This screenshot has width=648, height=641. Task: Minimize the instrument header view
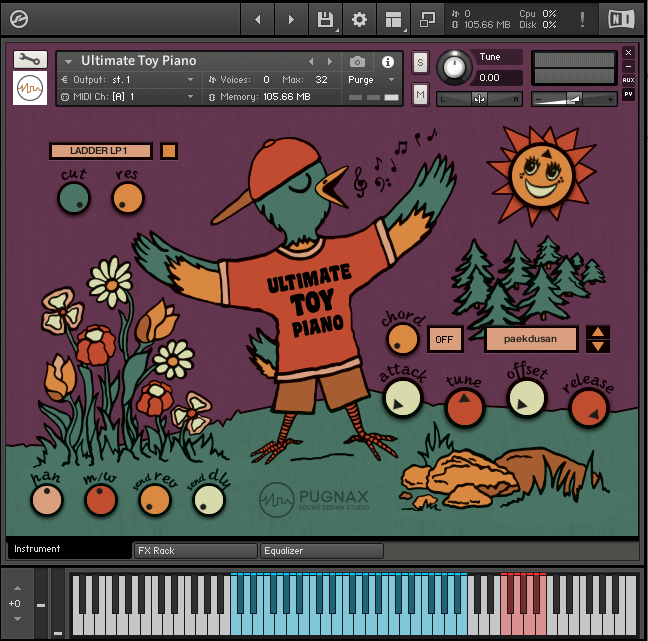[628, 66]
